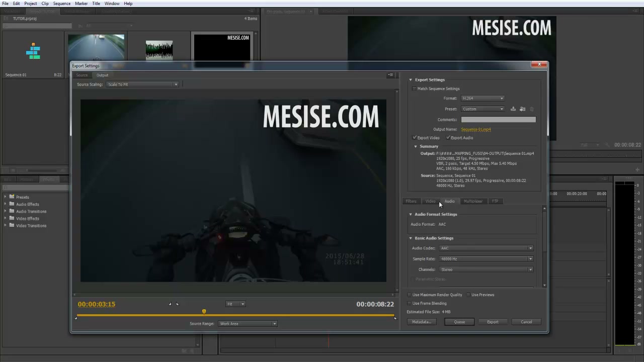Open the Audio Codec AAC dropdown
The height and width of the screenshot is (362, 644).
486,248
